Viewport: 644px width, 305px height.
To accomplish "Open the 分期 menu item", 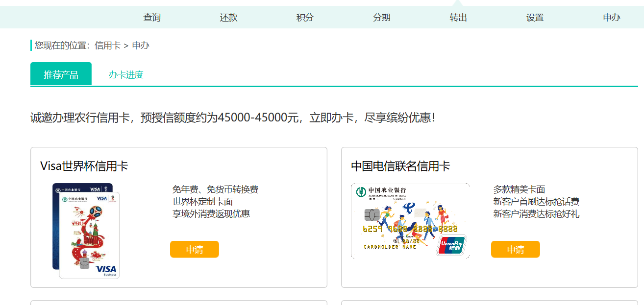I will [x=382, y=18].
